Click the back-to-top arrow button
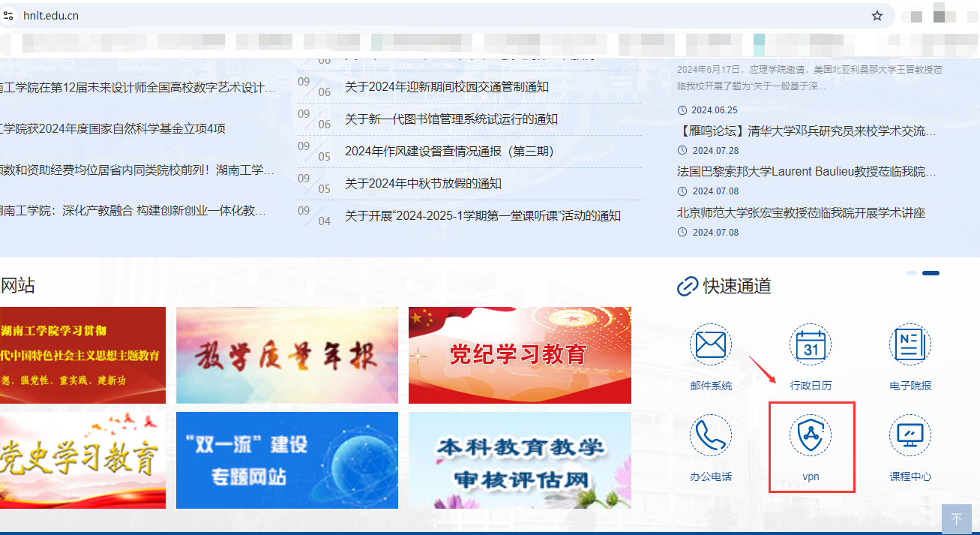The height and width of the screenshot is (535, 980). 956,519
